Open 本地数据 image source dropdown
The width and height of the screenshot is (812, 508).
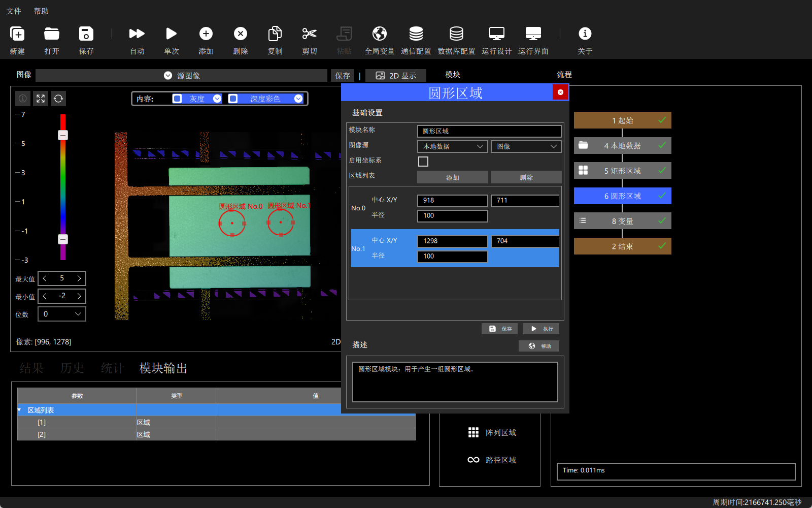(x=453, y=146)
